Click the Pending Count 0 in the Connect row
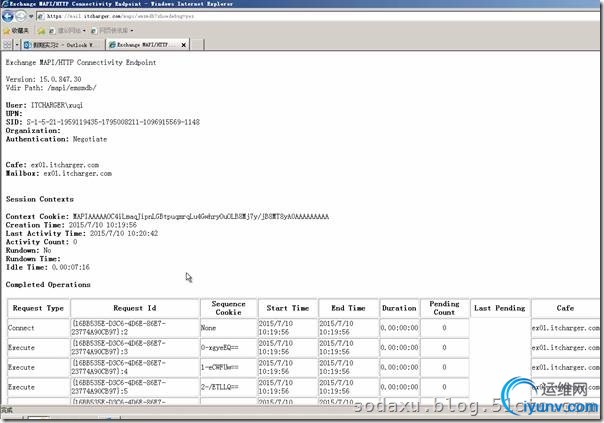Screen dimensions: 604x423 click(444, 328)
